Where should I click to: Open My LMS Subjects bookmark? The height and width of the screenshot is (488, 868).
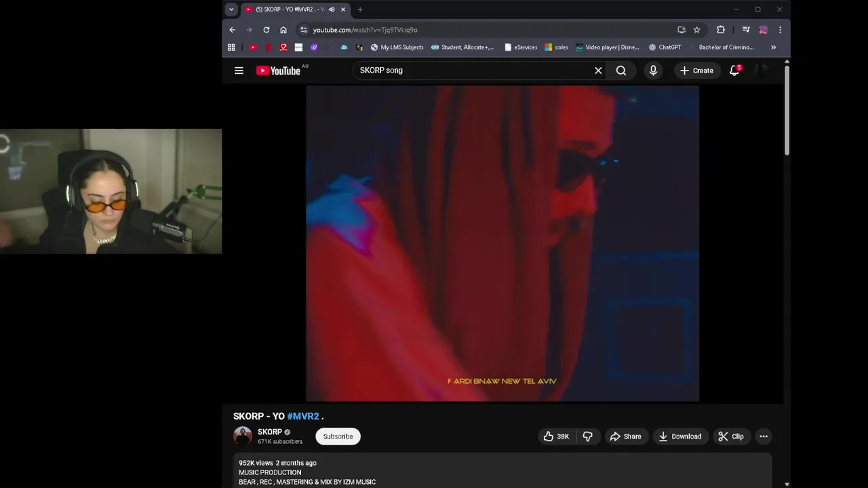click(x=397, y=47)
